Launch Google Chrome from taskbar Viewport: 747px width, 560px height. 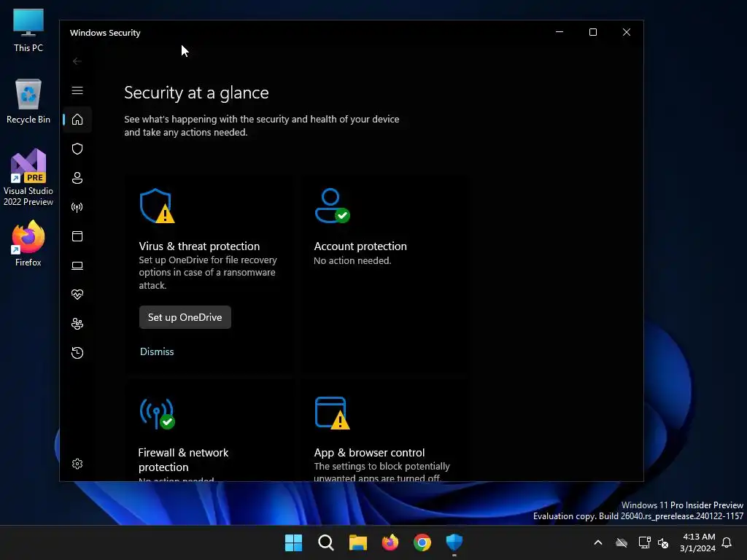(x=422, y=542)
